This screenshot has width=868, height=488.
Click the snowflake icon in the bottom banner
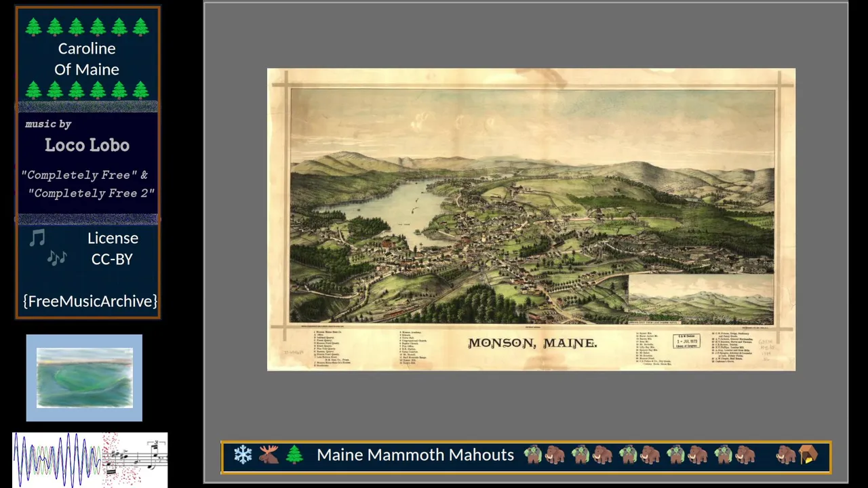pos(243,455)
